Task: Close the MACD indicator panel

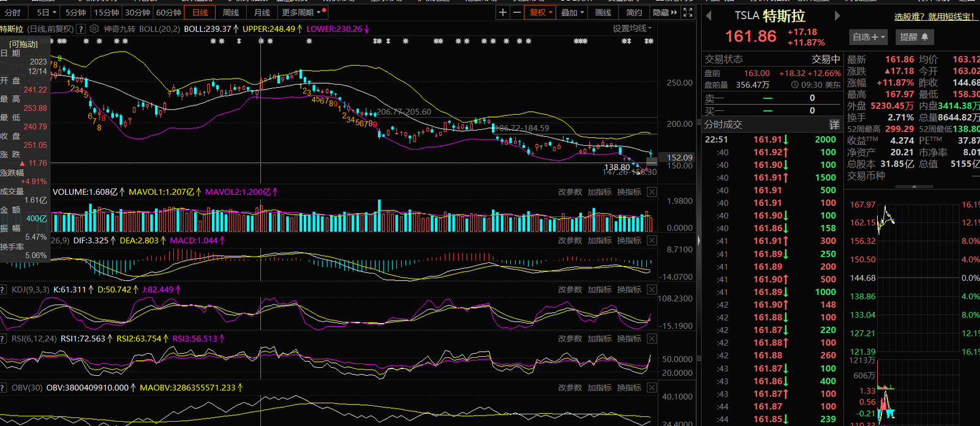Action: [652, 241]
